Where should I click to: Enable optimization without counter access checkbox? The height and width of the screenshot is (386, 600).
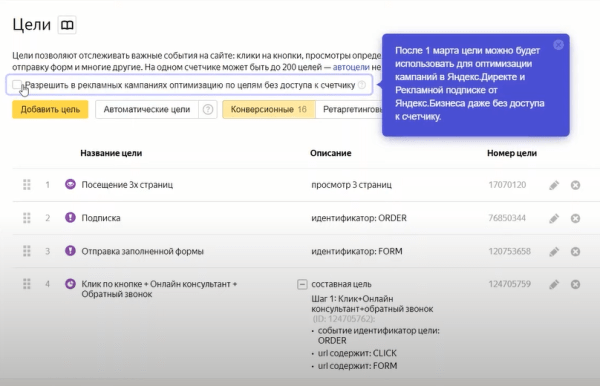tap(16, 85)
